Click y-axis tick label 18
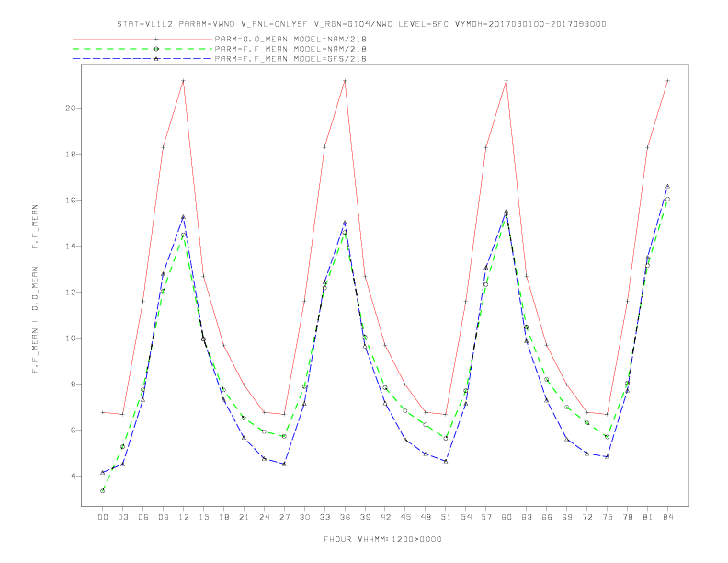The width and height of the screenshot is (728, 563). (x=70, y=155)
